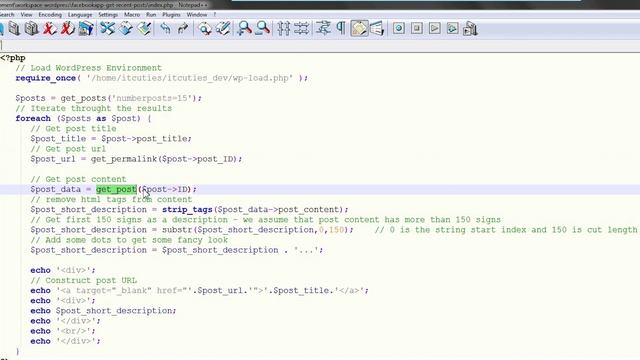Toggle Show All Characters pilcrow icon

pos(341,29)
